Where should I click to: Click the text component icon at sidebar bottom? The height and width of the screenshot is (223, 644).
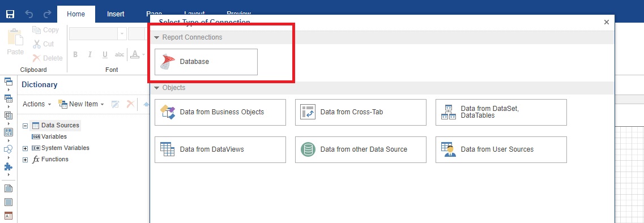[x=8, y=216]
